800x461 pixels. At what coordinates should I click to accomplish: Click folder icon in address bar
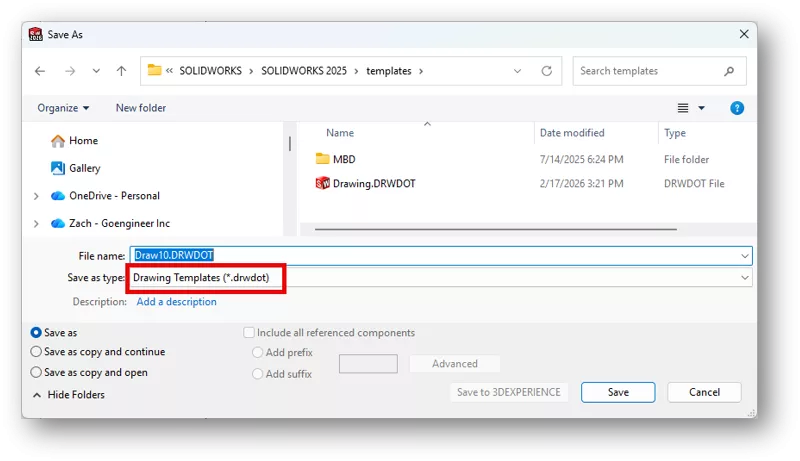click(x=154, y=70)
